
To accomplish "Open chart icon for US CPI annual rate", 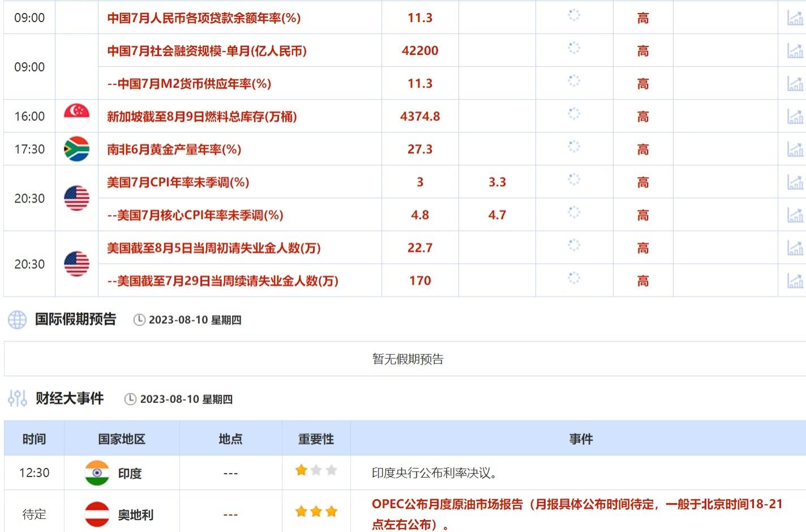I will pos(795,182).
